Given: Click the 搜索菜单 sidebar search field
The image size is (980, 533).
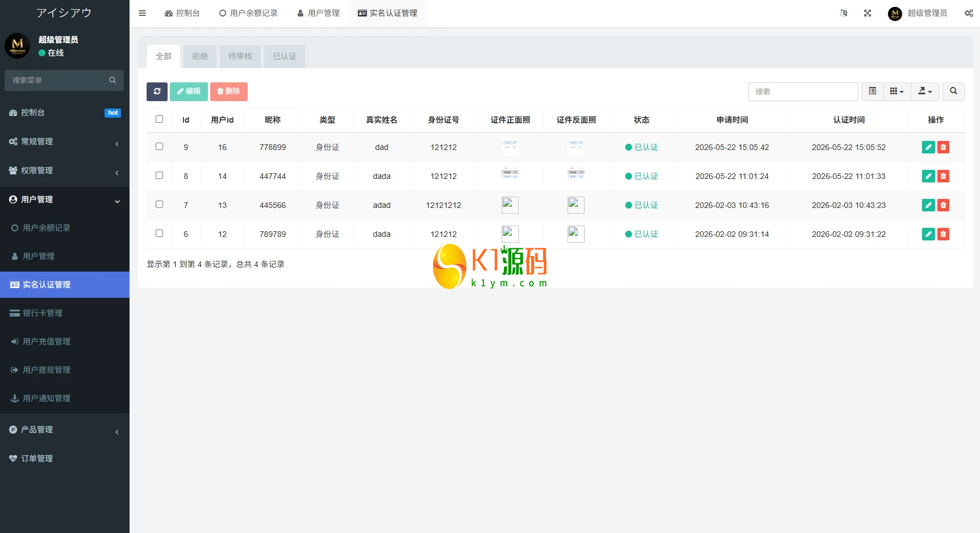Looking at the screenshot, I should pos(64,80).
